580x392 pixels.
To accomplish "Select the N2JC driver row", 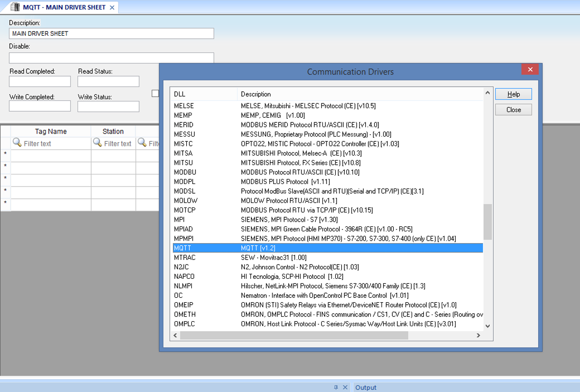I will tap(327, 267).
